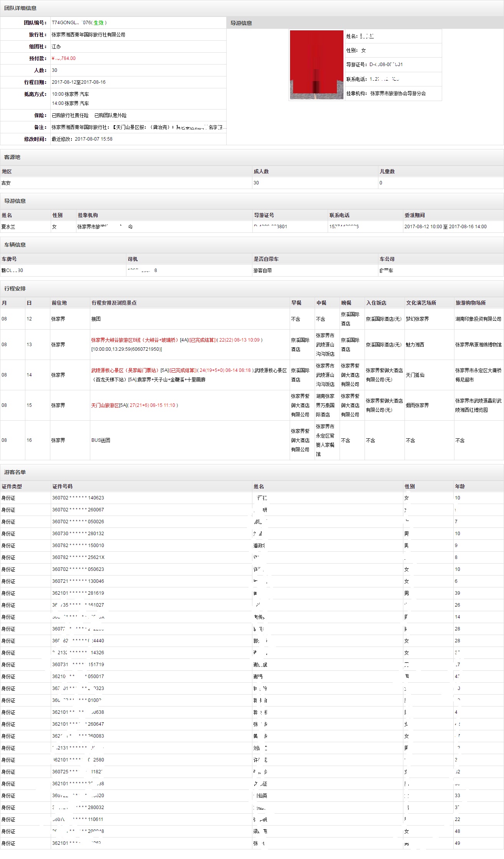
Task: Click the 文化演艺场所 column header
Action: click(421, 303)
